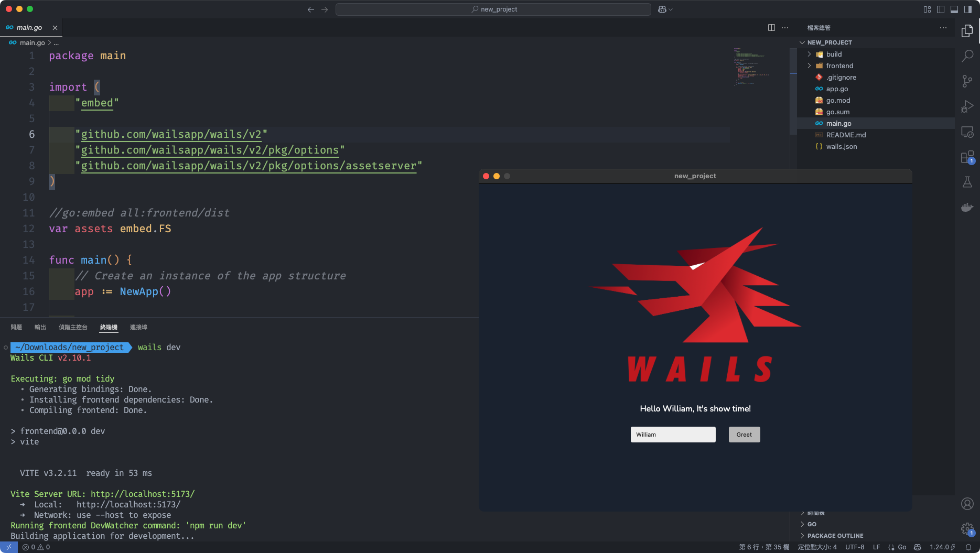
Task: Click errors and warnings count in status bar
Action: click(x=36, y=547)
